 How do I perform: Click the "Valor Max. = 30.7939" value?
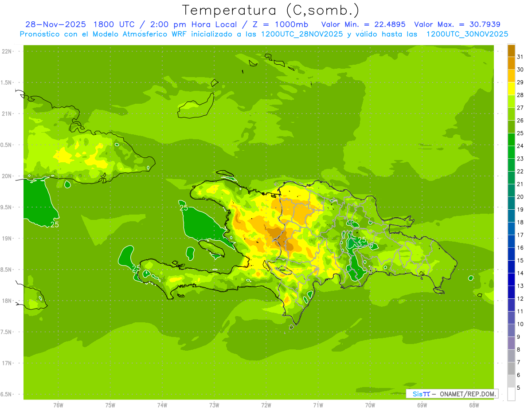(457, 24)
